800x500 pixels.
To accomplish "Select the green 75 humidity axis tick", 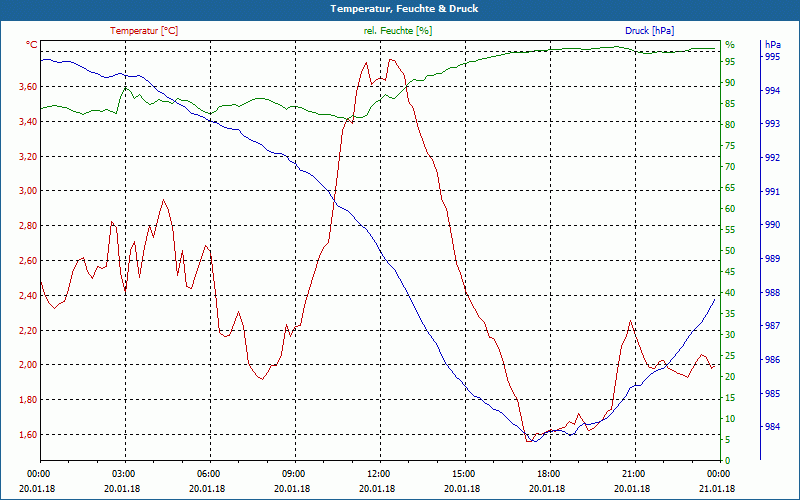I will [x=730, y=146].
